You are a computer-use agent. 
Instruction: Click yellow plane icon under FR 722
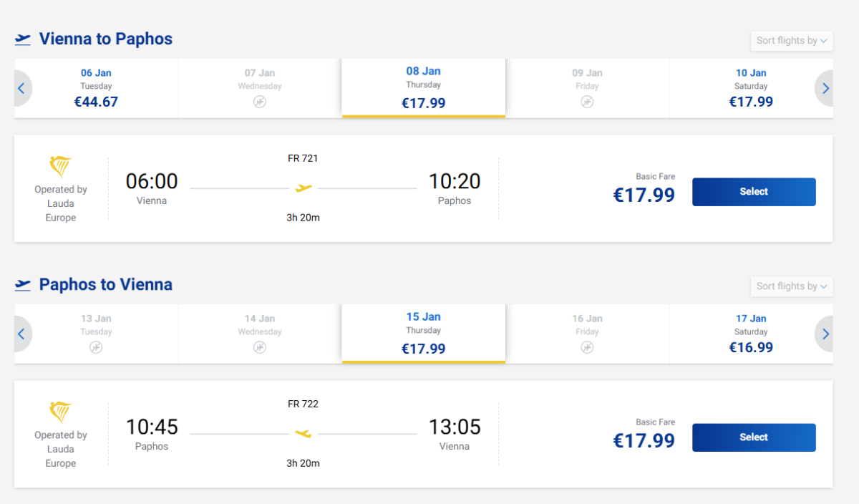(x=304, y=434)
